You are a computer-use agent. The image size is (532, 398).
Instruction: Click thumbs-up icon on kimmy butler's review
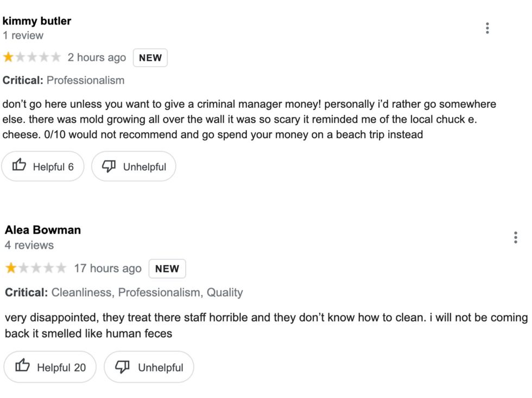pyautogui.click(x=20, y=165)
